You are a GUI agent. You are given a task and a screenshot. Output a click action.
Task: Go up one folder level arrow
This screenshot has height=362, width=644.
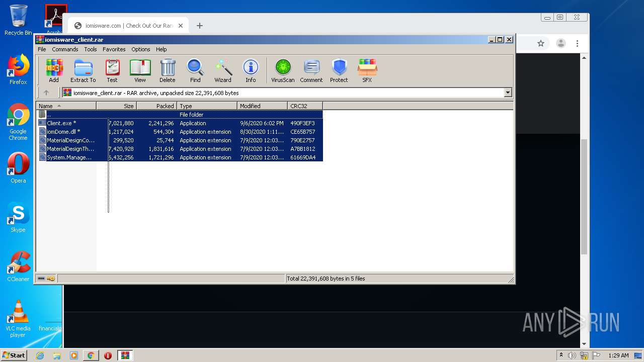pos(46,93)
